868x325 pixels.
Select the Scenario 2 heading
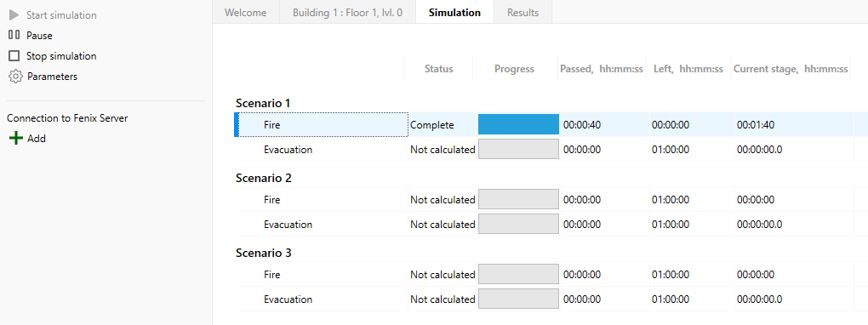pos(264,178)
